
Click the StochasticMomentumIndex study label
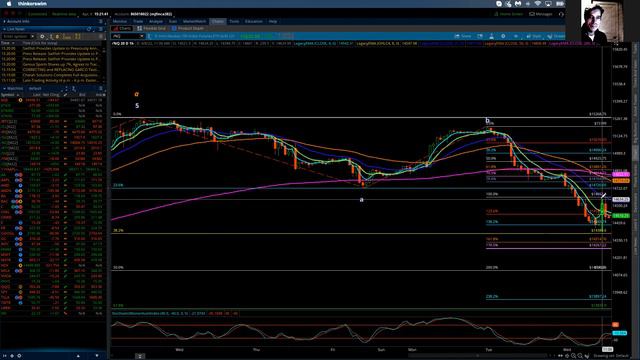coord(150,313)
